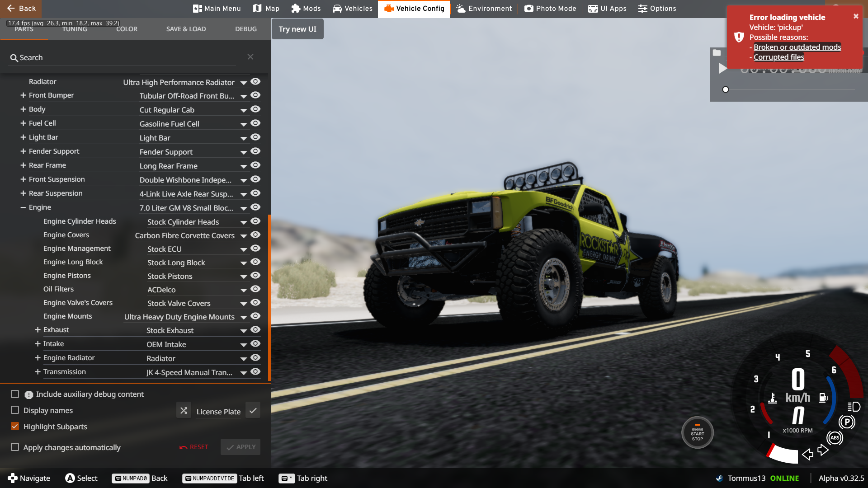Toggle visibility eye for Light Bar
Image resolution: width=868 pixels, height=488 pixels.
[x=255, y=137]
